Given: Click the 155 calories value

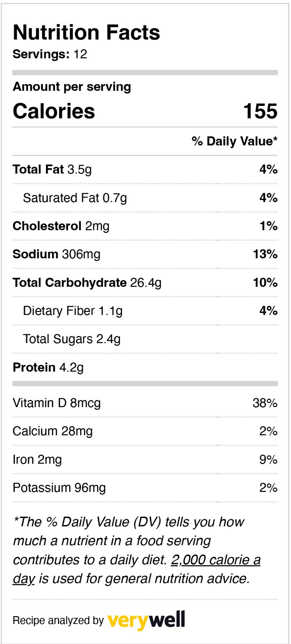Looking at the screenshot, I should (x=260, y=111).
